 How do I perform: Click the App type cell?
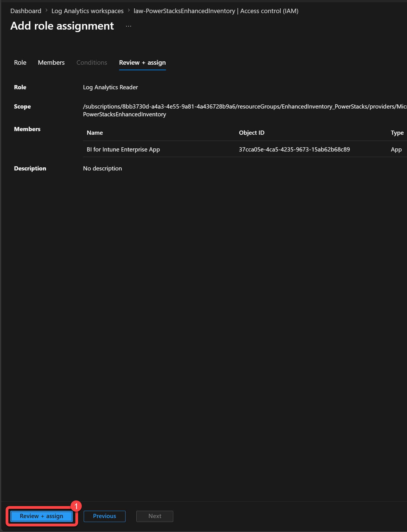tap(396, 150)
